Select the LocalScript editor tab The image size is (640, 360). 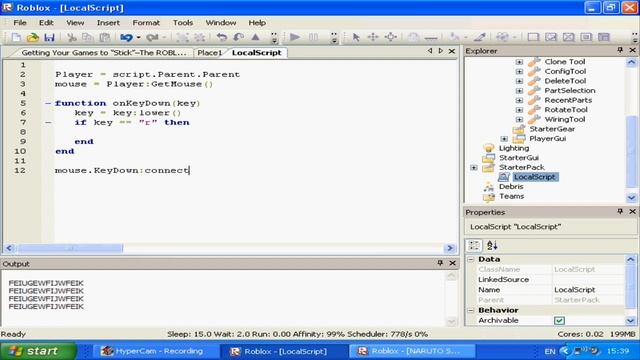(x=256, y=53)
